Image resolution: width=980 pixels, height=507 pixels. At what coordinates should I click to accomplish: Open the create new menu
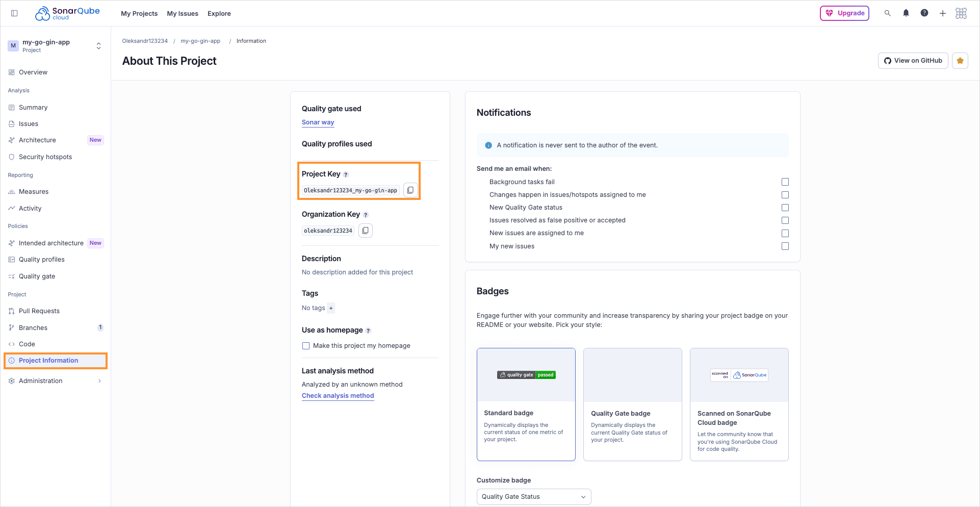pyautogui.click(x=943, y=13)
